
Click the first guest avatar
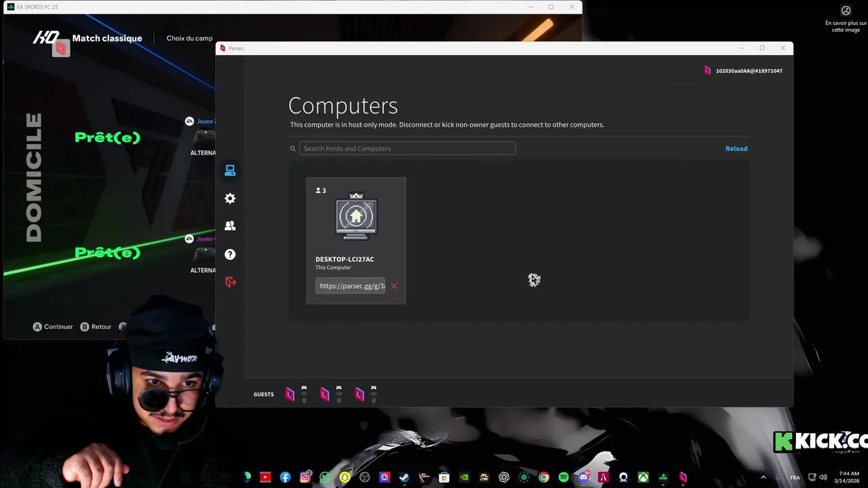click(x=290, y=394)
